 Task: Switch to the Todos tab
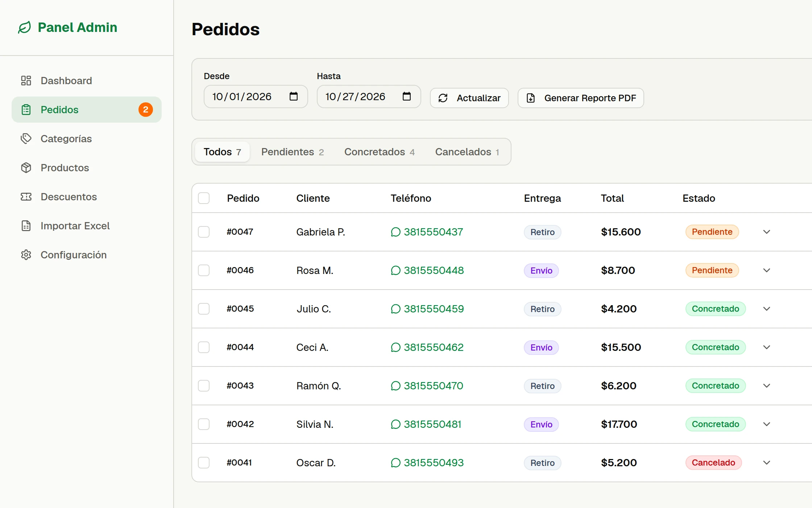[222, 152]
